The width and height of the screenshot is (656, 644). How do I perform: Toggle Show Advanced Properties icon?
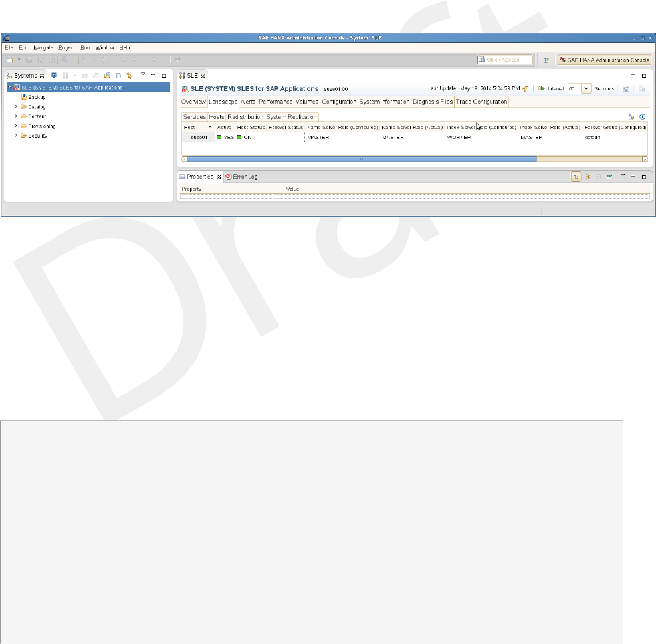(x=587, y=177)
